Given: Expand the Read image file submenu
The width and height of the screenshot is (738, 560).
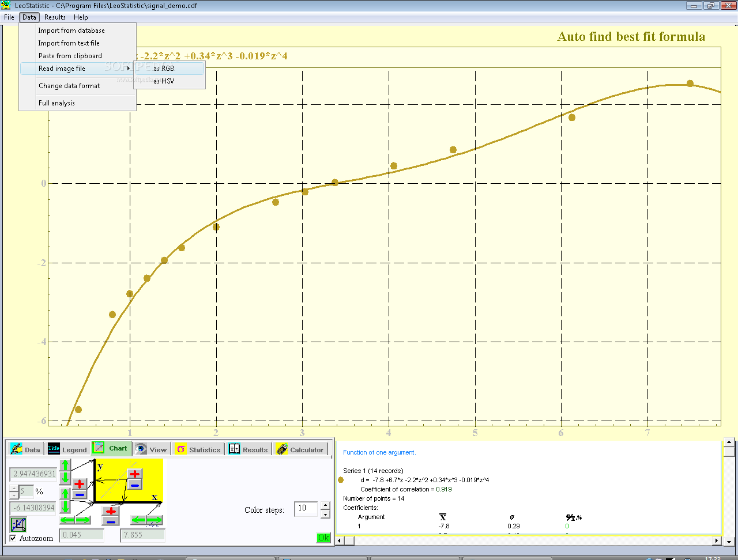Looking at the screenshot, I should tap(78, 69).
